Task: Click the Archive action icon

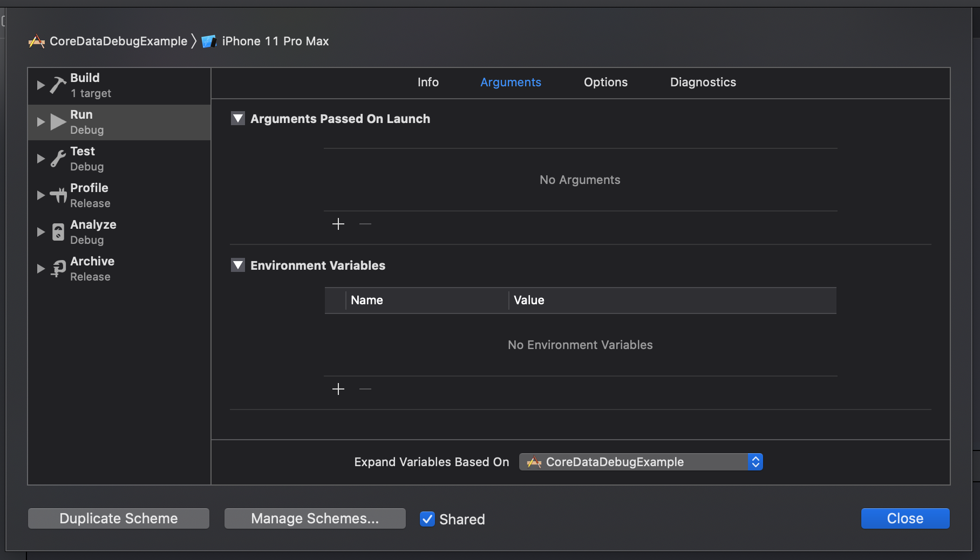Action: (x=58, y=269)
